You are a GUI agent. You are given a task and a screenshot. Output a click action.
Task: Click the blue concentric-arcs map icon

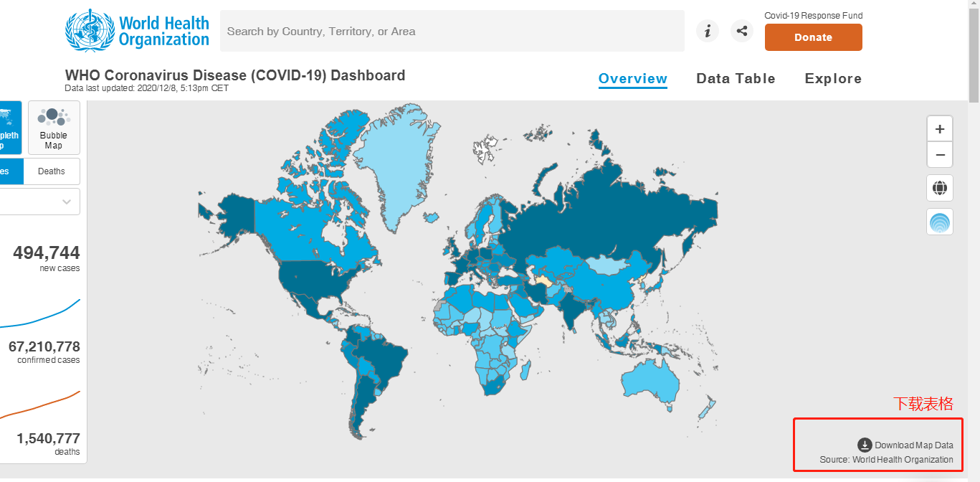click(x=940, y=222)
